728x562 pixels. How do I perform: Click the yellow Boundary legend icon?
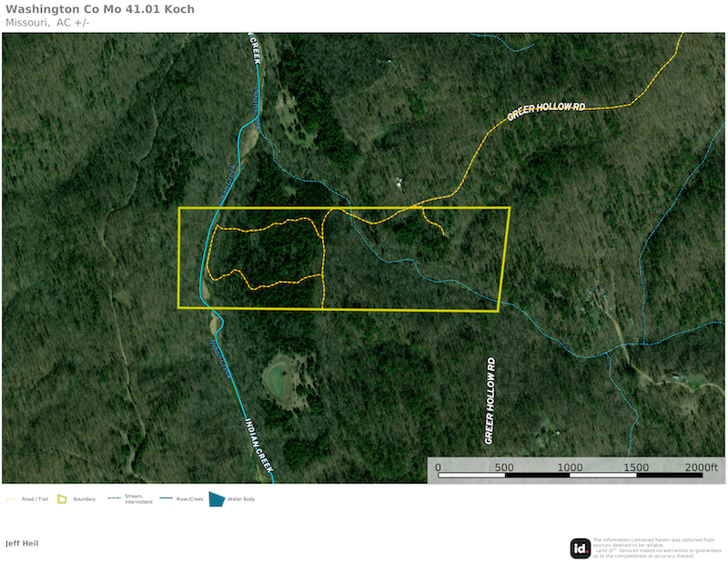[x=62, y=499]
